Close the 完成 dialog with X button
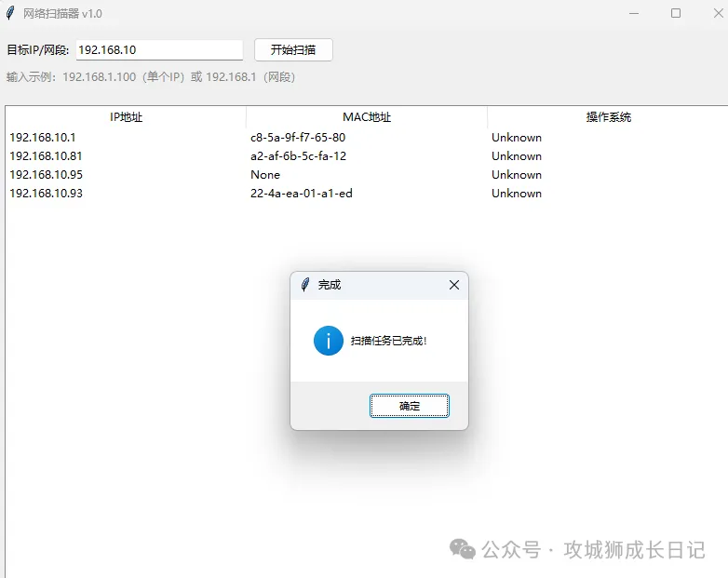Viewport: 728px width, 578px height. click(454, 285)
